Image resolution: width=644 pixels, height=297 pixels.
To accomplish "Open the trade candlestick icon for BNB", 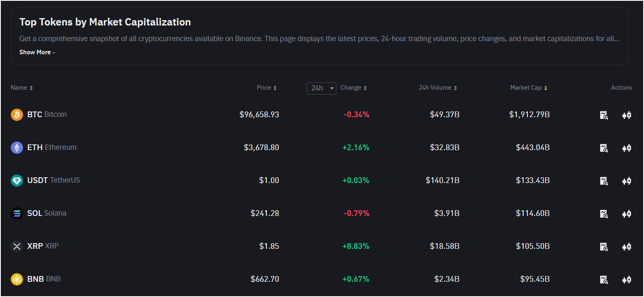I will point(627,280).
